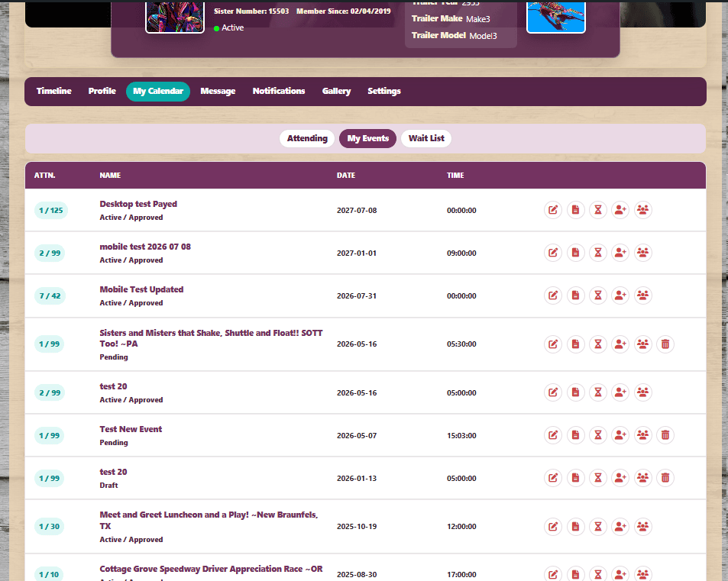
Task: Click the NAME column header
Action: (110, 176)
